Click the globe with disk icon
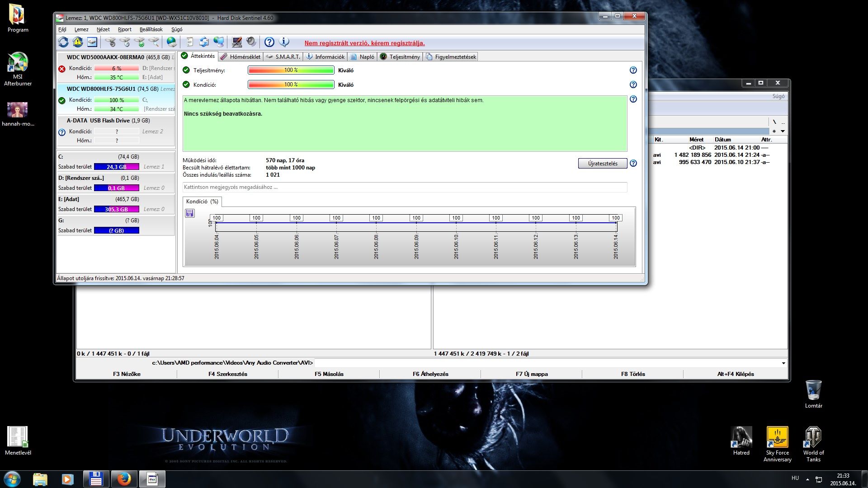 coord(171,42)
